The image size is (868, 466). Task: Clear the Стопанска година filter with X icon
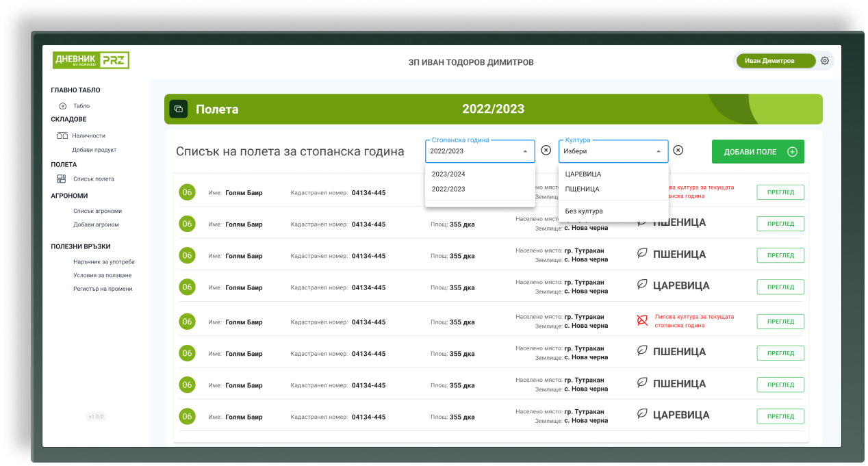point(546,151)
